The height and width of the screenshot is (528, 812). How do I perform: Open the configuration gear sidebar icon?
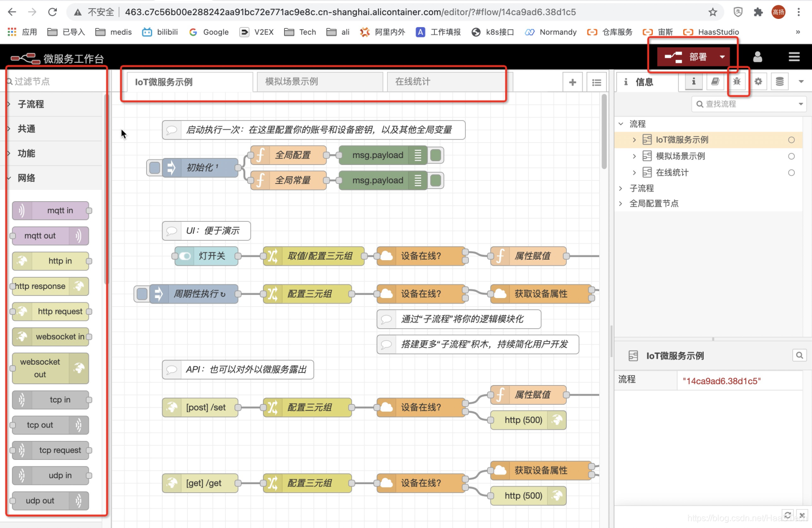coord(758,81)
